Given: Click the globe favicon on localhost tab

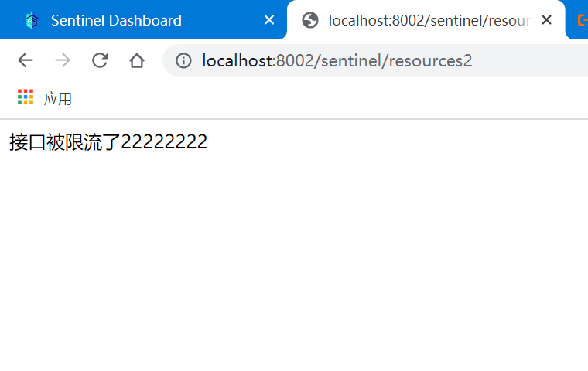Looking at the screenshot, I should pos(310,20).
